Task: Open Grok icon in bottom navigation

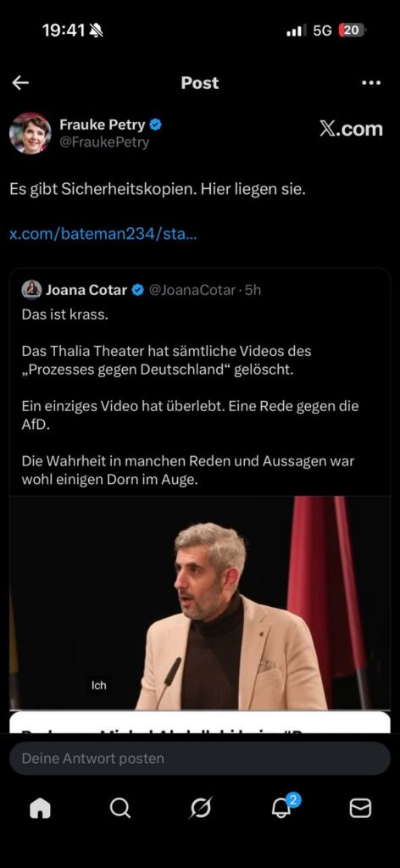Action: point(200,809)
